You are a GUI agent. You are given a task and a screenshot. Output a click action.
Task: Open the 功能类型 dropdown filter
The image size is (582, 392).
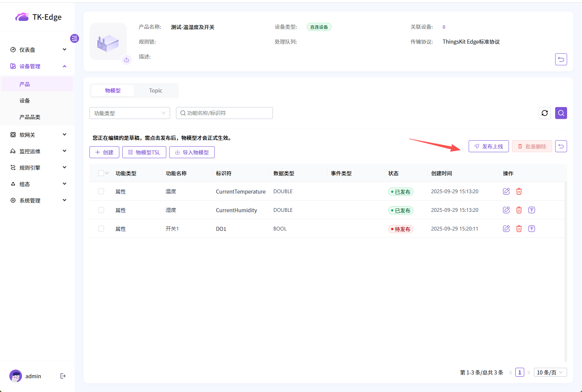(129, 113)
